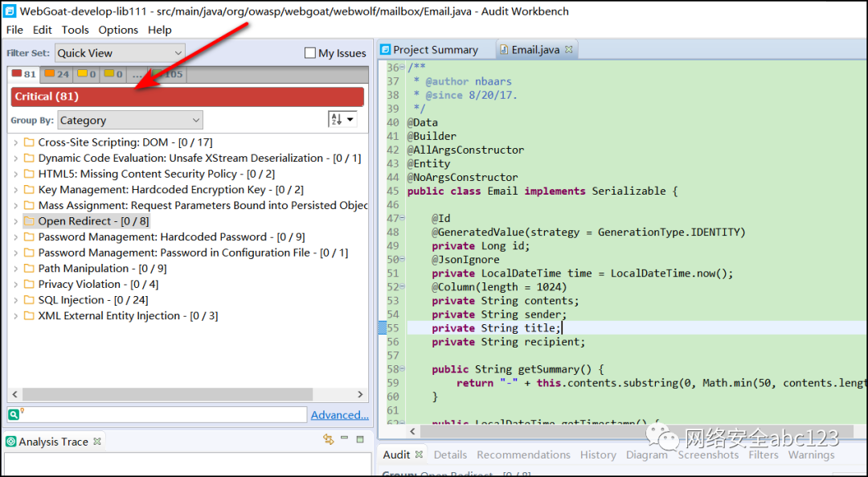Enable the My Issues checkbox

click(x=311, y=51)
